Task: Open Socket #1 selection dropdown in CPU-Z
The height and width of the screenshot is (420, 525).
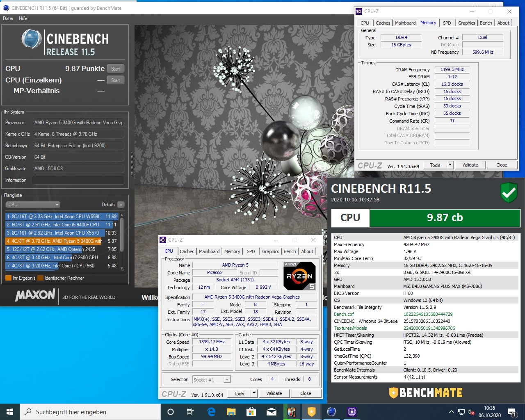Action: point(211,380)
